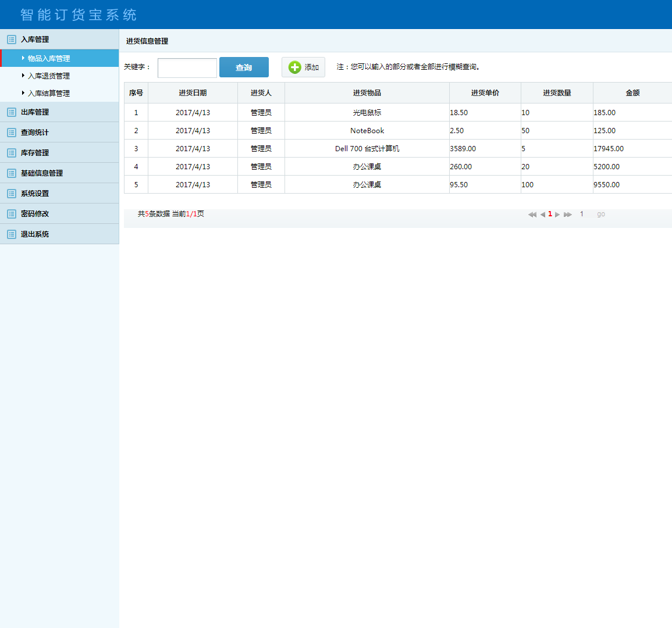This screenshot has height=628, width=672.
Task: Focus the 关键字 keyword input field
Action: click(187, 68)
